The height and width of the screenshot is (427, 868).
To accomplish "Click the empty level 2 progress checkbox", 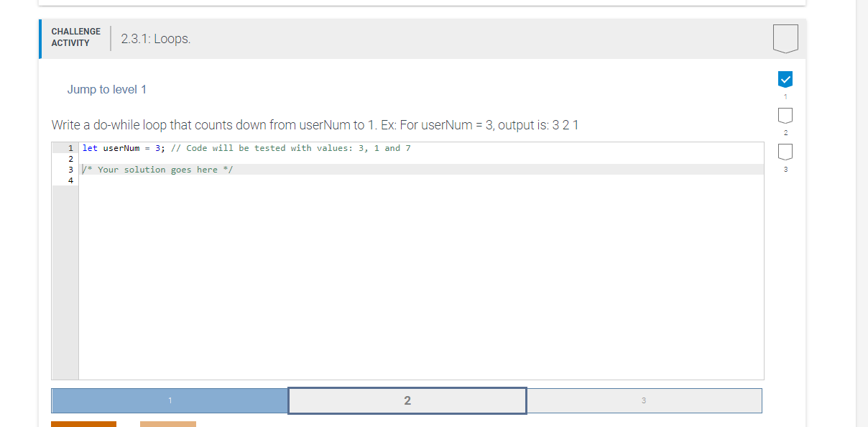I will click(x=785, y=115).
